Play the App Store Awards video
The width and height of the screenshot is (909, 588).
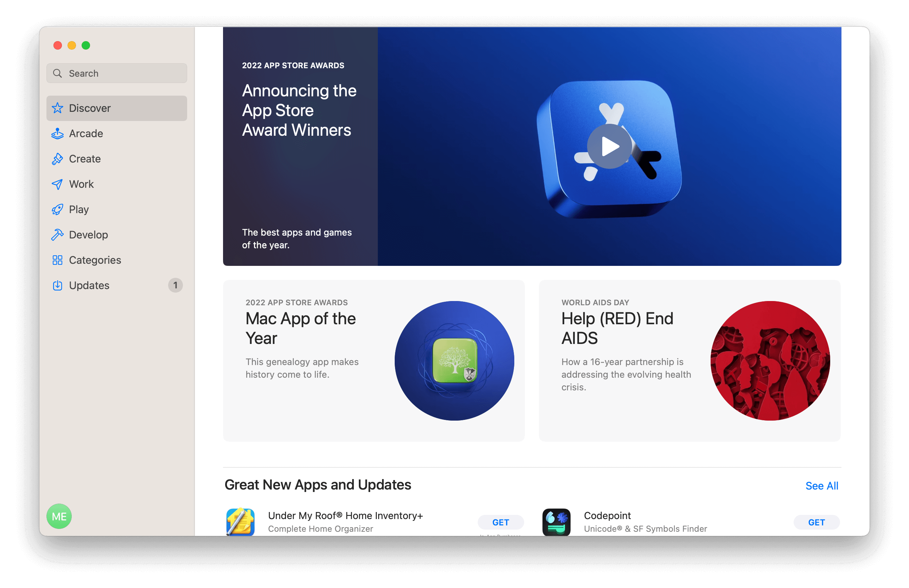(609, 146)
